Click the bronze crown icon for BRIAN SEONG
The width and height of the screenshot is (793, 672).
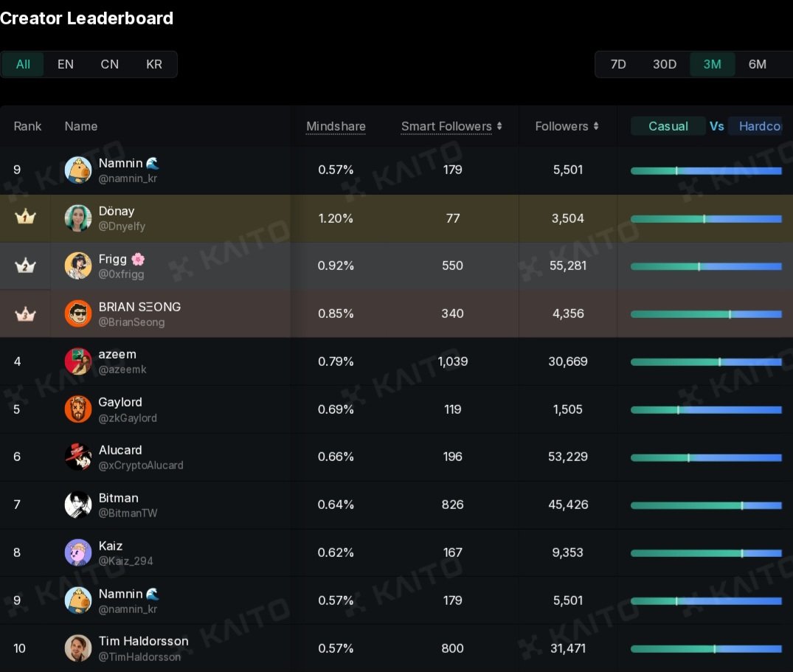pyautogui.click(x=25, y=314)
